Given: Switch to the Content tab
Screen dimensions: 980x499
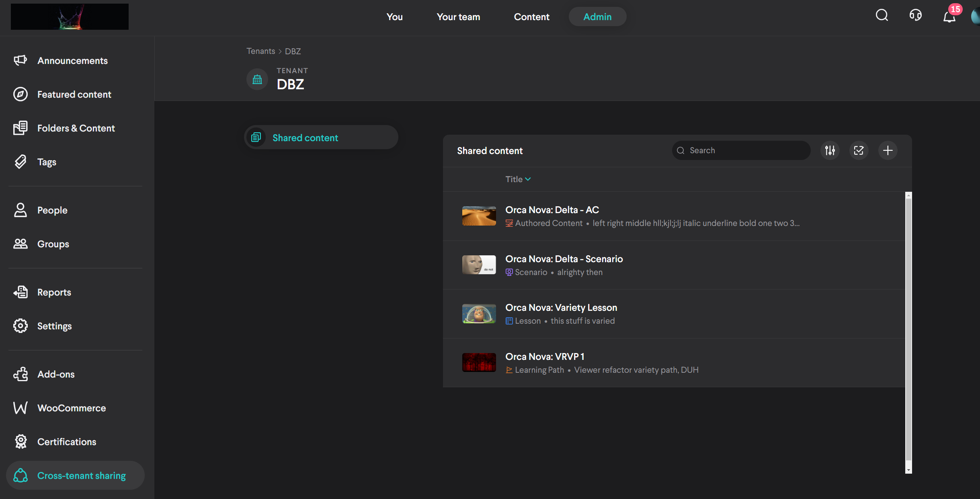Looking at the screenshot, I should tap(531, 17).
